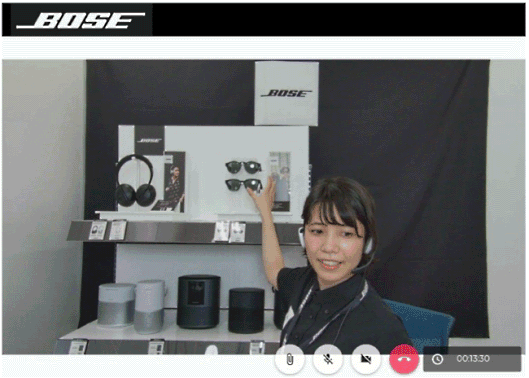Click the white Bose sign in video
The image size is (529, 378).
pyautogui.click(x=286, y=93)
